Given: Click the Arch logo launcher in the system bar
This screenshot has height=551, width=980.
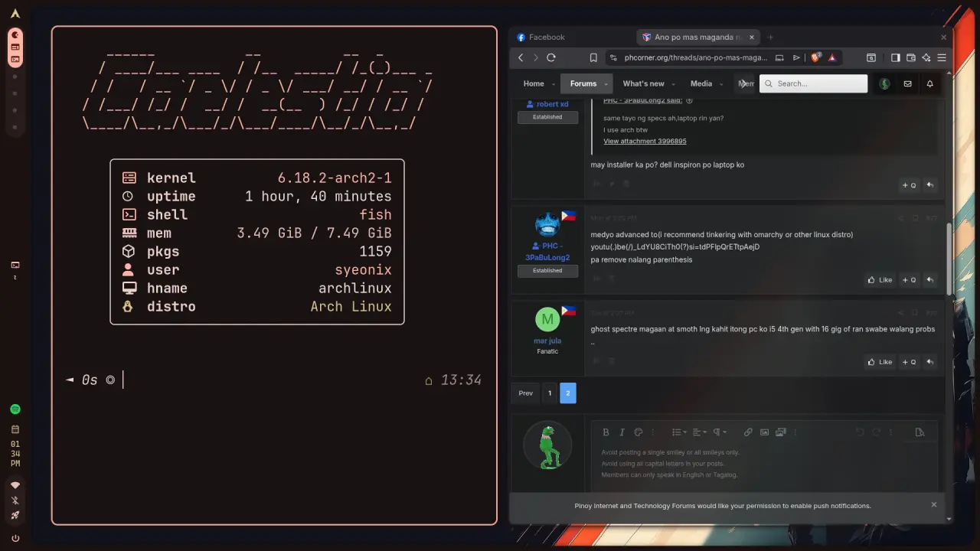Looking at the screenshot, I should [15, 14].
